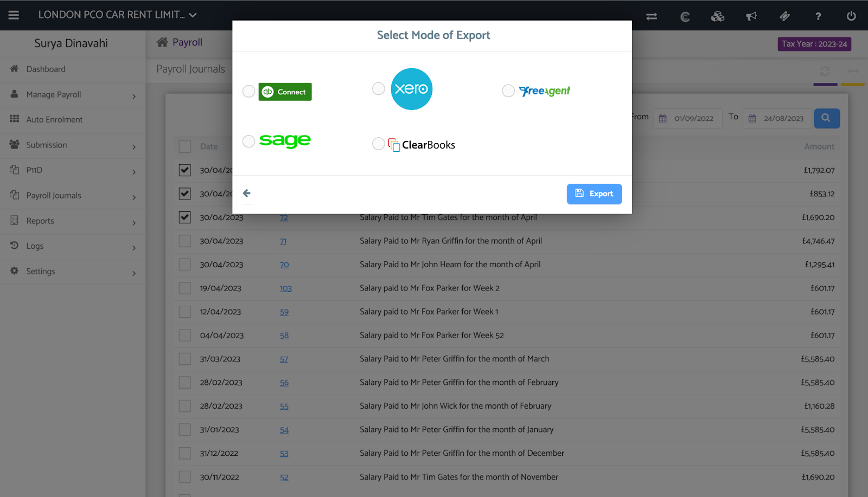The width and height of the screenshot is (868, 497).
Task: Check the Fox Parker Week 2 row checkbox
Action: click(x=185, y=288)
